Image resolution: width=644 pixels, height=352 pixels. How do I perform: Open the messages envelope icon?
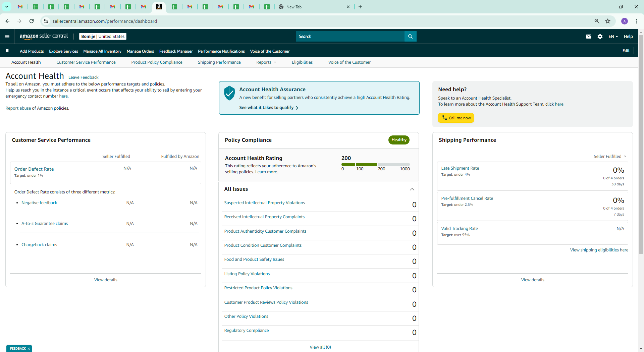pyautogui.click(x=589, y=37)
